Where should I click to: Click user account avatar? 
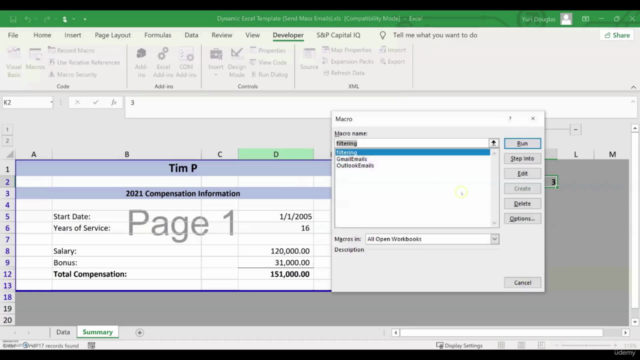[x=566, y=19]
